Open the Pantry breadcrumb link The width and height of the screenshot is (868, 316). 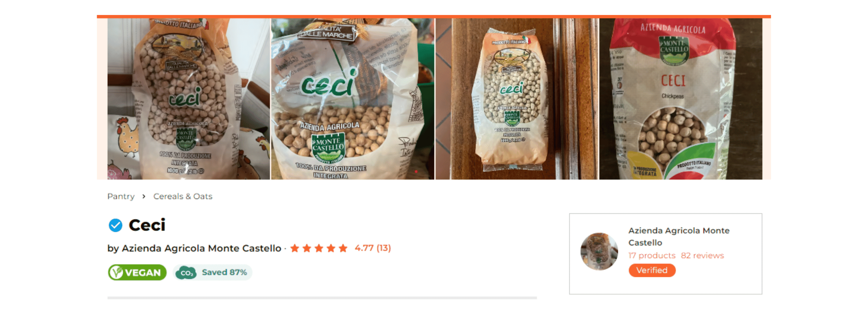121,196
